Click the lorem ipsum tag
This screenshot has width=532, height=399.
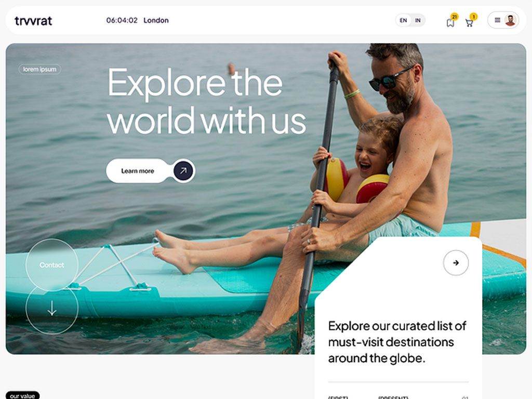(39, 69)
